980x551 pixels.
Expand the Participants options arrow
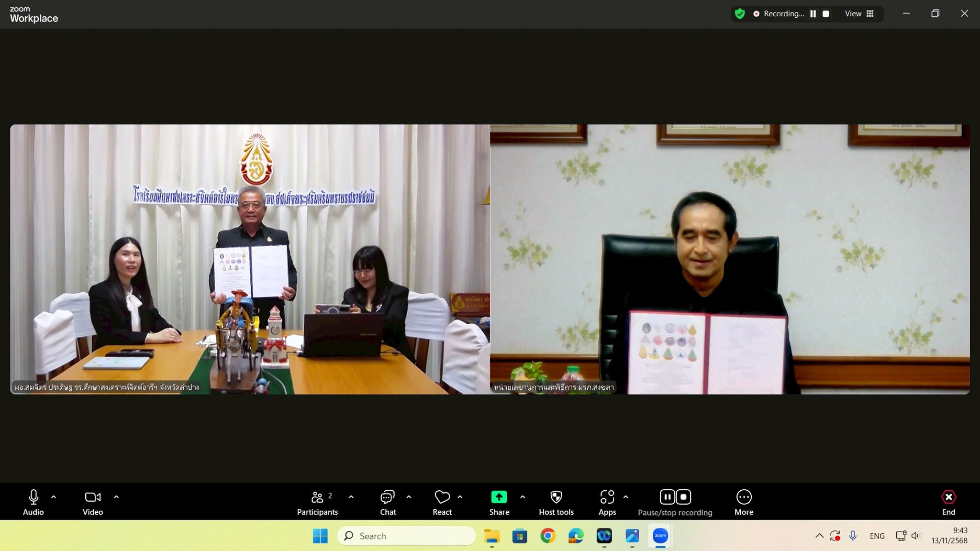click(x=351, y=497)
